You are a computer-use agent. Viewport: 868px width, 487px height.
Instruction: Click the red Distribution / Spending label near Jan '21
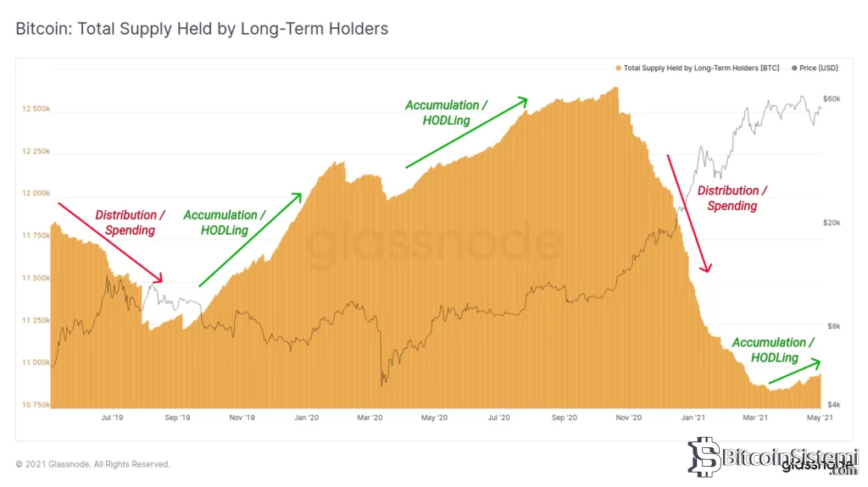732,198
